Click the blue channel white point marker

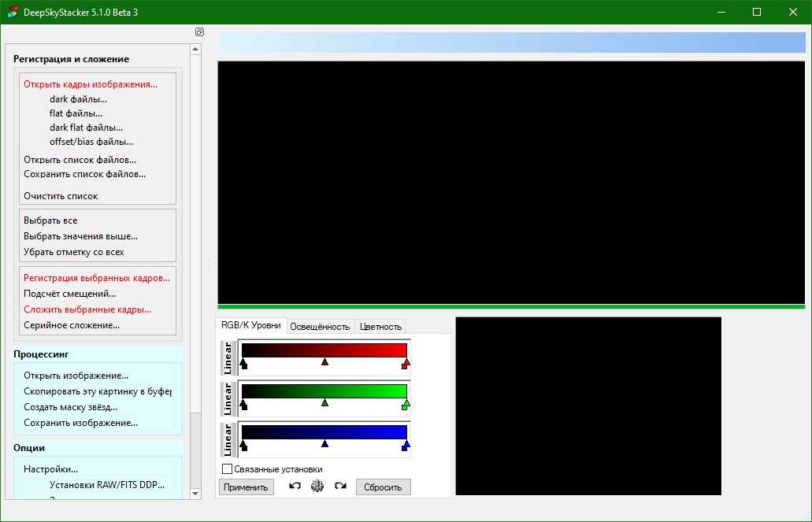pyautogui.click(x=406, y=446)
